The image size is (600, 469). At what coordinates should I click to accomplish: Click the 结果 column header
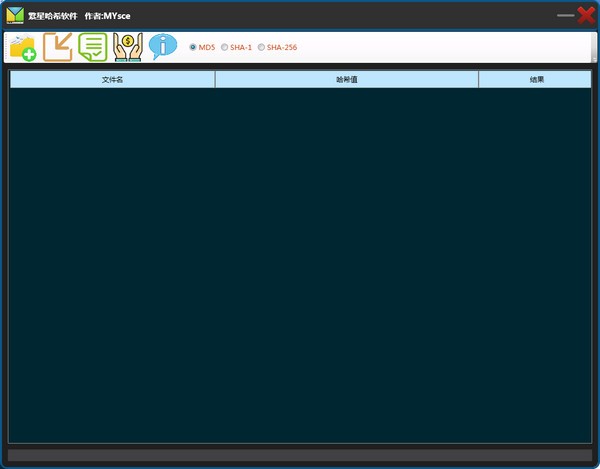tap(535, 79)
